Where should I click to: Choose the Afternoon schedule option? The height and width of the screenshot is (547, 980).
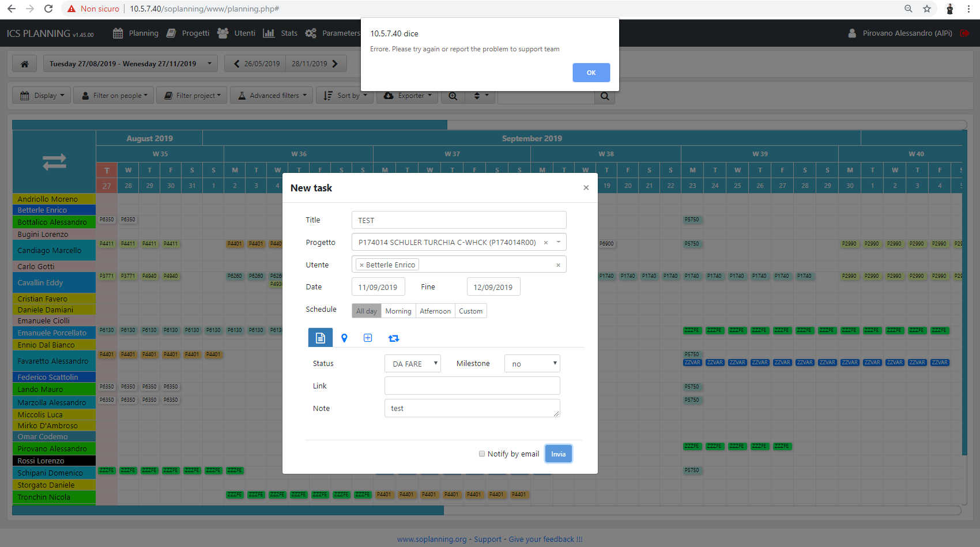tap(435, 311)
